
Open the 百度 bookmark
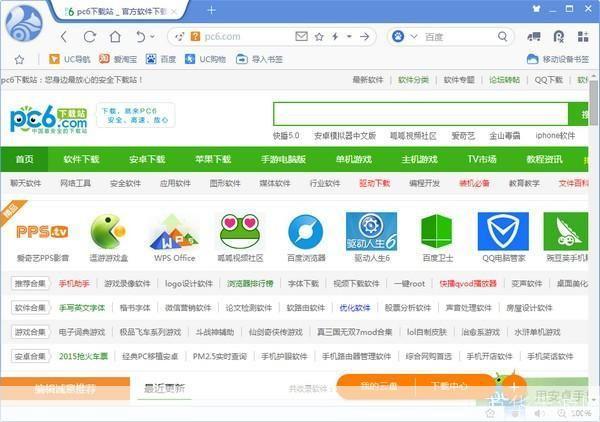point(161,59)
